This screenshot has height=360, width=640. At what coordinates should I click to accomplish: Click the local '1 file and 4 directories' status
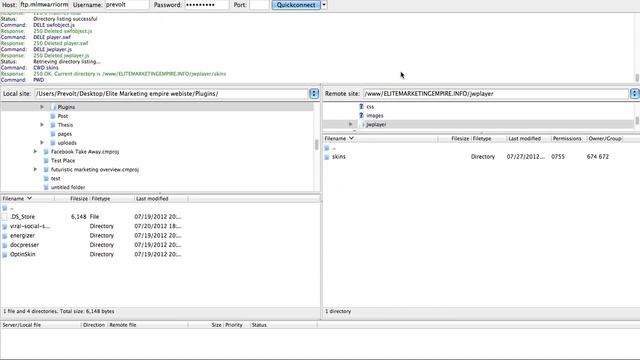click(x=59, y=311)
